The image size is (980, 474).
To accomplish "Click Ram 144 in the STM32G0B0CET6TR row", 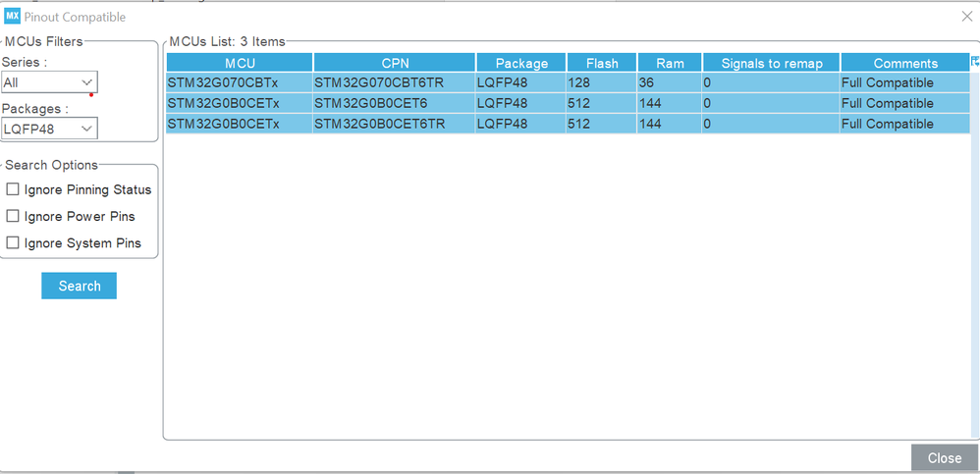I will 670,124.
